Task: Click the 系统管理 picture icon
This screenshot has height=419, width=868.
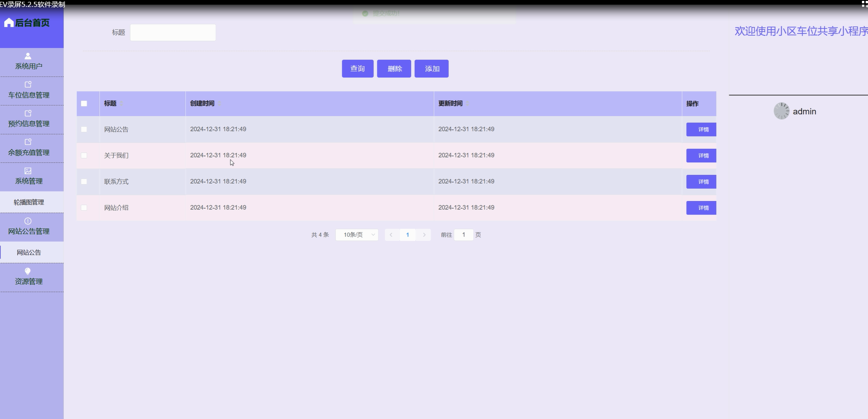Action: [28, 171]
